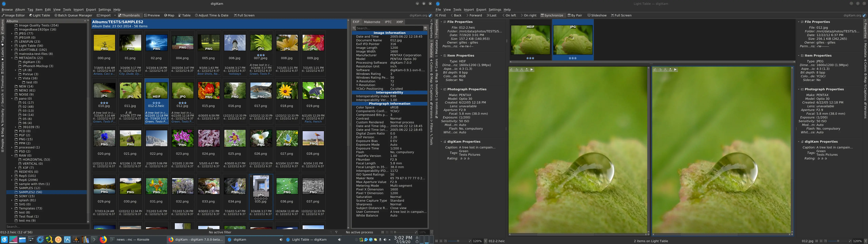Click the play icon on the right preview
The image size is (868, 244).
point(676,70)
